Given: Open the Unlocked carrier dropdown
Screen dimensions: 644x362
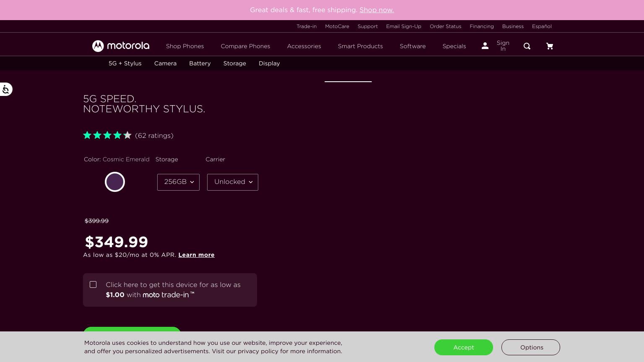Looking at the screenshot, I should coord(233,182).
